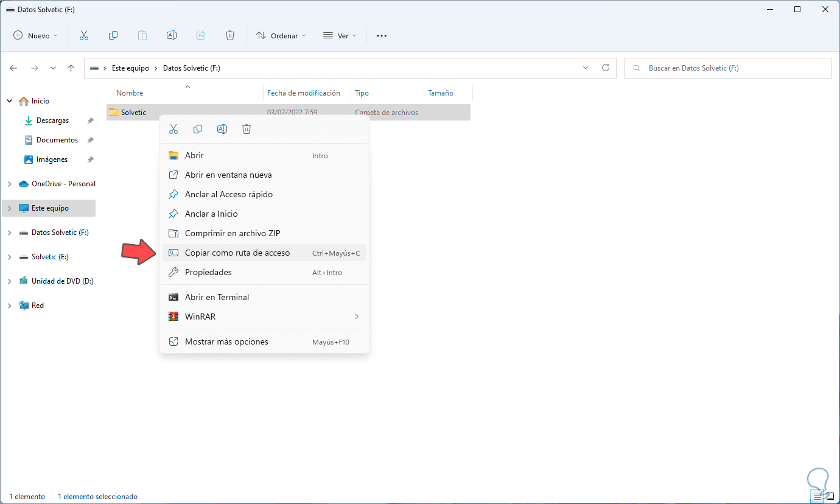Expand the address bar history dropdown
The width and height of the screenshot is (840, 504).
click(x=586, y=68)
